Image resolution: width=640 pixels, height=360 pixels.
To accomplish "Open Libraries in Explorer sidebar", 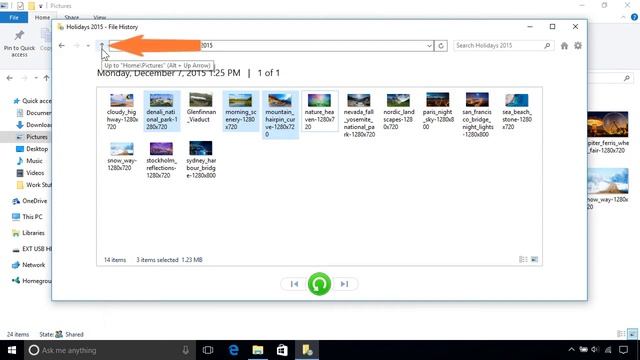I will coord(28,233).
